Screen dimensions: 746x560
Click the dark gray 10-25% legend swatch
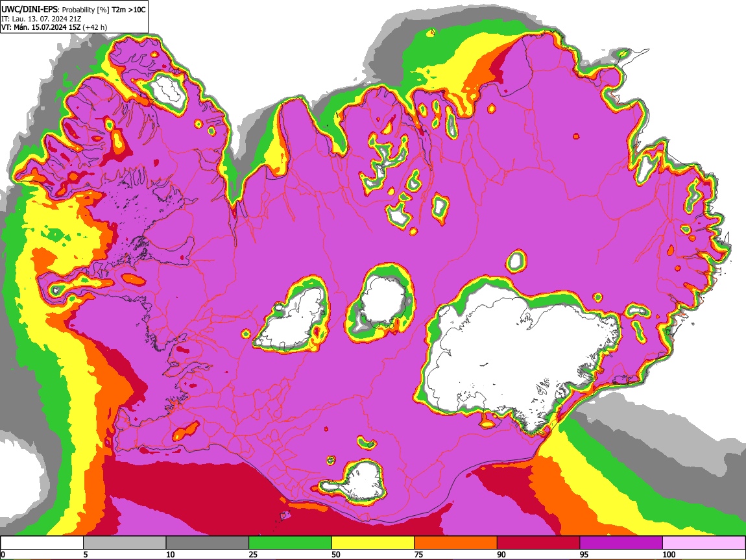click(x=208, y=543)
